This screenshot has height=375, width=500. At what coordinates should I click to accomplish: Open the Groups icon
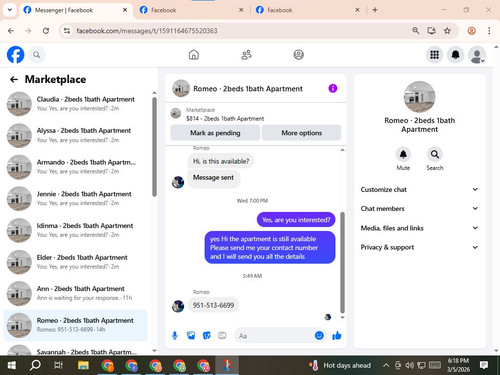point(298,55)
